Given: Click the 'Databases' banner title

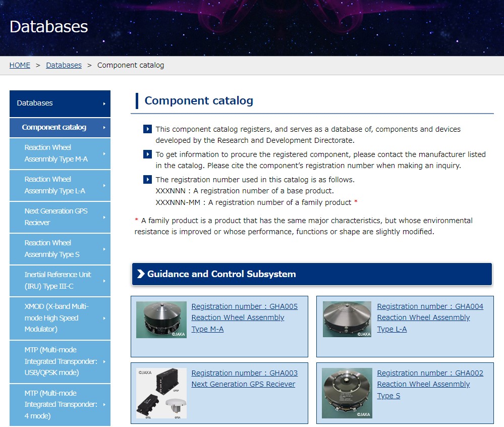Looking at the screenshot, I should [x=48, y=27].
